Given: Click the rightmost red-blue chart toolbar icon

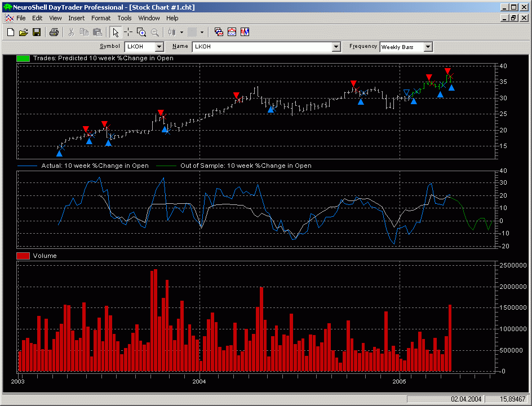Looking at the screenshot, I should [245, 32].
